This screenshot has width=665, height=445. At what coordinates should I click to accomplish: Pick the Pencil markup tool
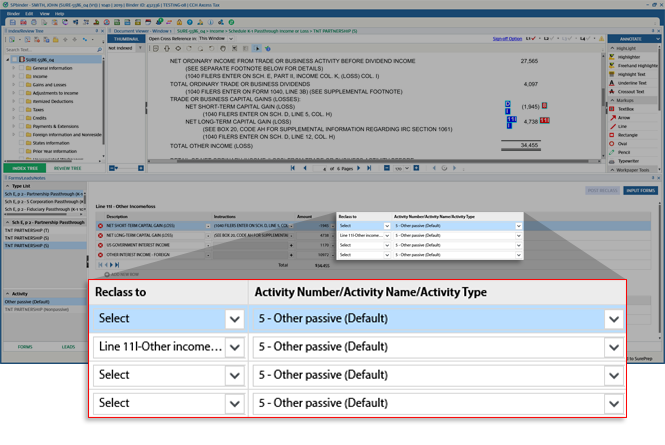(626, 151)
